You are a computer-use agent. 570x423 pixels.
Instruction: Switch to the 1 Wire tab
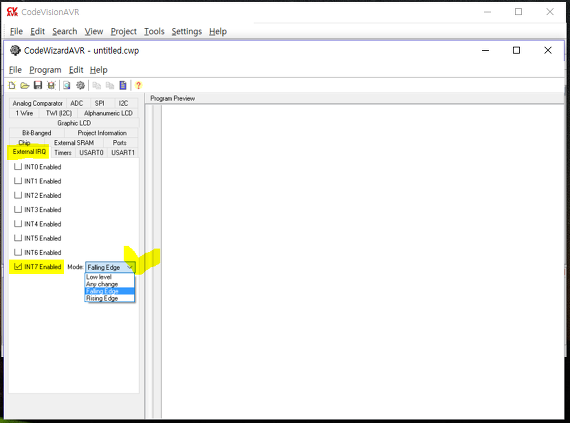[24, 113]
